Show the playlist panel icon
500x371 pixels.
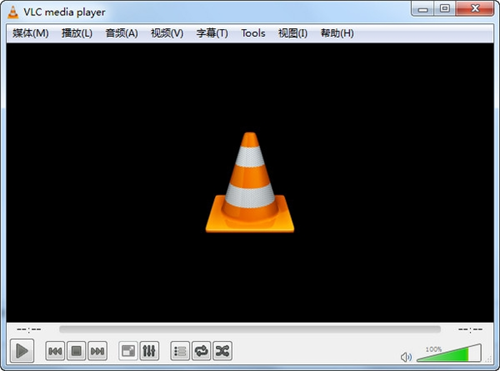[180, 351]
